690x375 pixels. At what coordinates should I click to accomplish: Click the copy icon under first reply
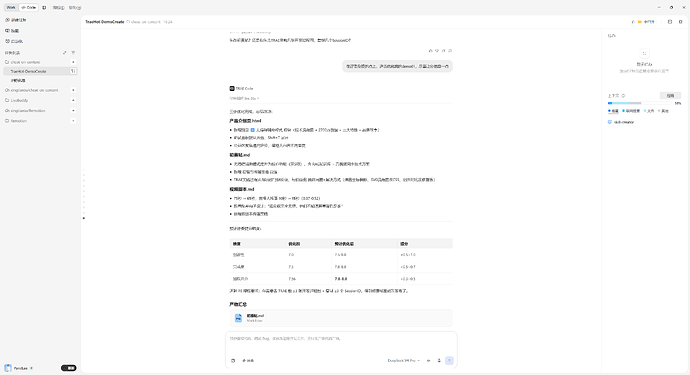[444, 51]
